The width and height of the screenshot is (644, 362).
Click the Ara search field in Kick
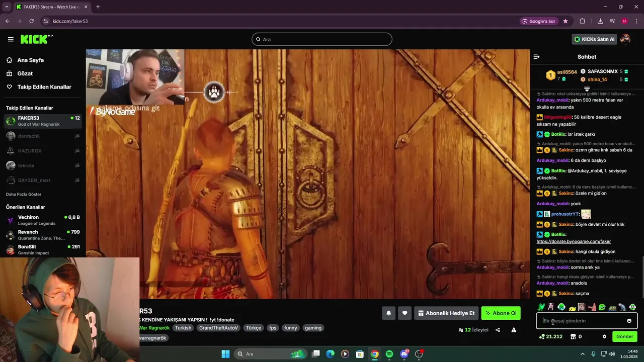322,39
